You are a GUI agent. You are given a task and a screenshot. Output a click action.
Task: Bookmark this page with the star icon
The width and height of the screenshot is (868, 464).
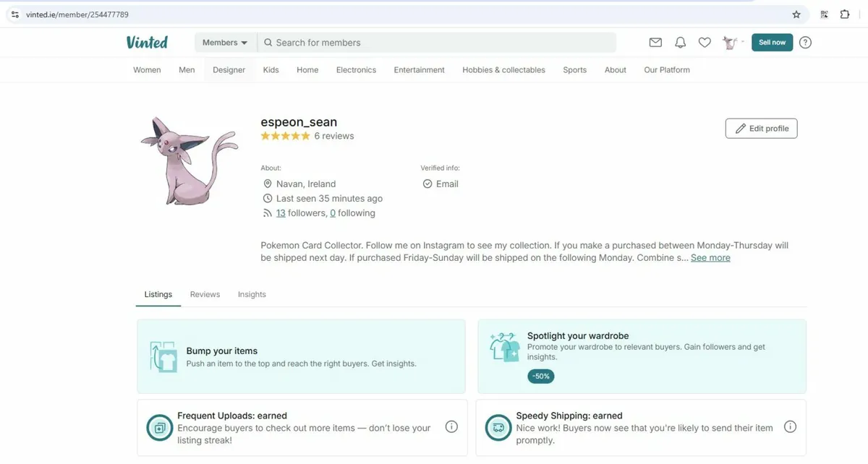(796, 14)
